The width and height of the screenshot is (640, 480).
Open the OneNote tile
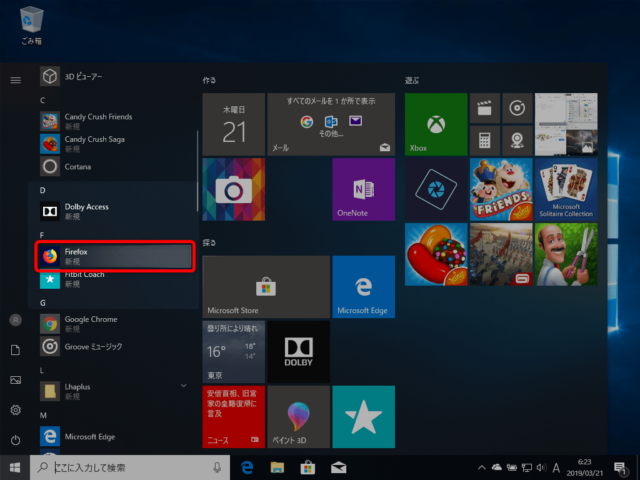click(x=364, y=189)
